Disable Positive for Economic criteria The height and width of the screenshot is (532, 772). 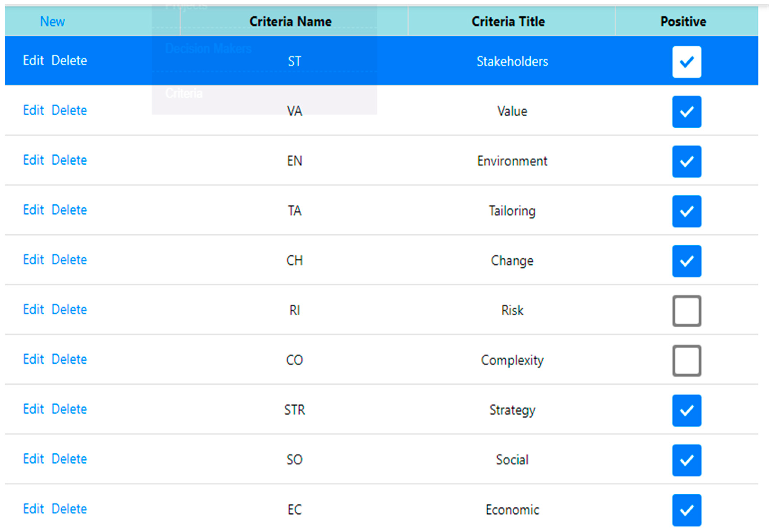tap(686, 510)
